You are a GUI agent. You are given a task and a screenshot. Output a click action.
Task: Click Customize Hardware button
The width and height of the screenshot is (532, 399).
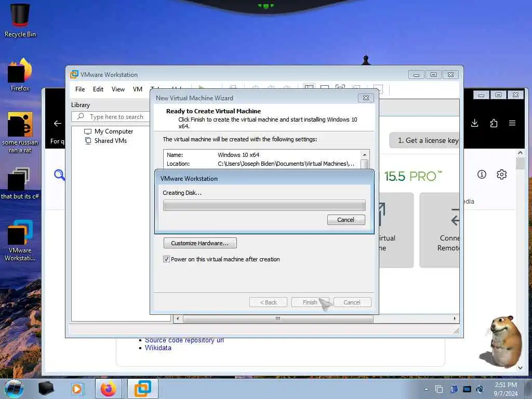200,243
